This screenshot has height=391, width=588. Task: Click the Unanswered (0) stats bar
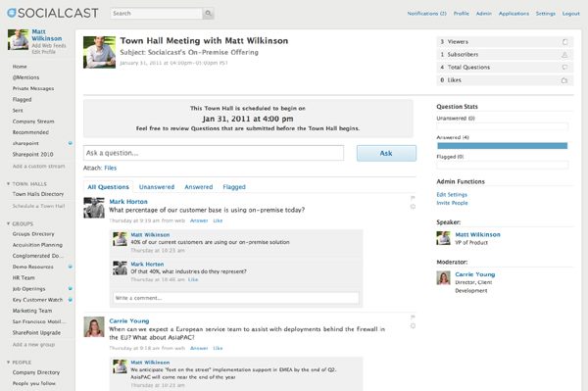click(502, 126)
